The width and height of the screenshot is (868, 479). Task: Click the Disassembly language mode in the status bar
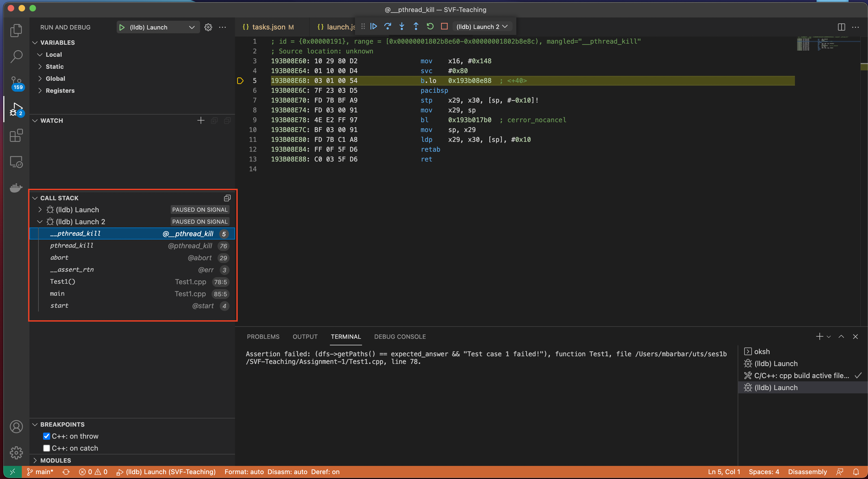pyautogui.click(x=807, y=472)
